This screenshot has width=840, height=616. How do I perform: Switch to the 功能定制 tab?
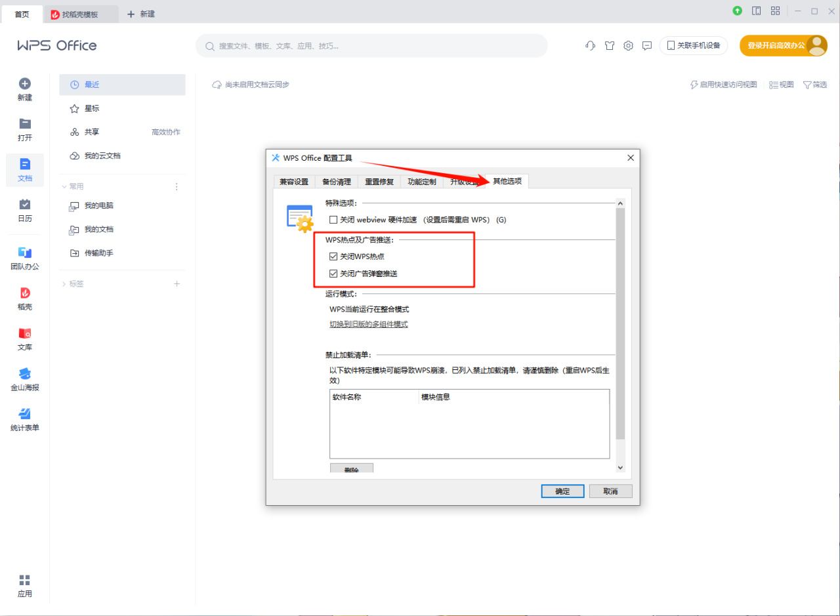[422, 182]
